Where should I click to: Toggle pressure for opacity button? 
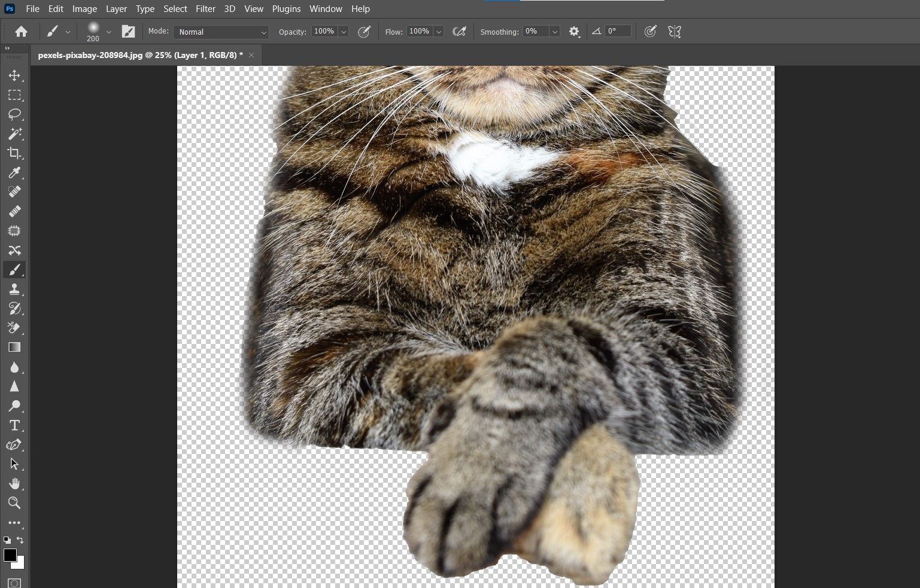coord(364,32)
